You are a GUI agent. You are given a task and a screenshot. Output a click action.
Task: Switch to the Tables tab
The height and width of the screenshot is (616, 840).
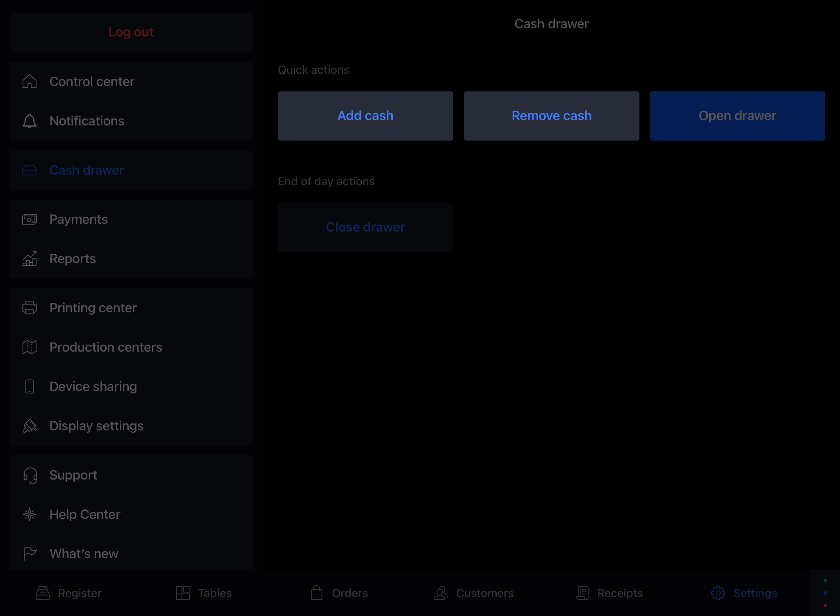pyautogui.click(x=204, y=593)
